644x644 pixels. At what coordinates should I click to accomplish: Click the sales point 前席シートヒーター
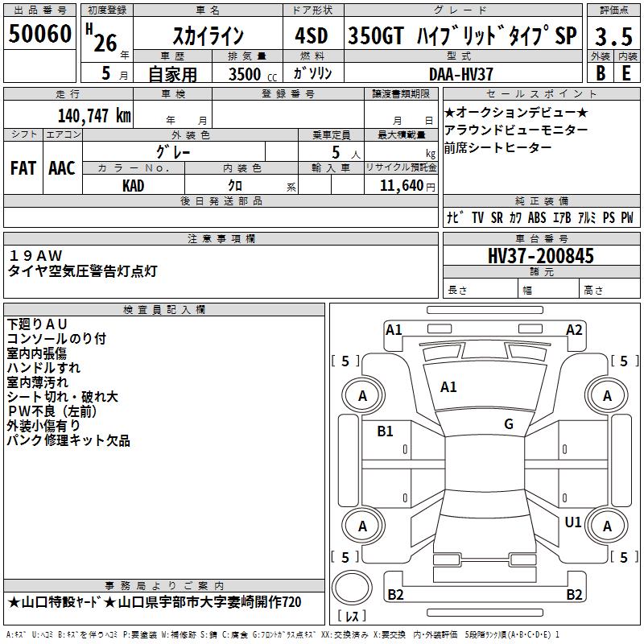point(497,147)
